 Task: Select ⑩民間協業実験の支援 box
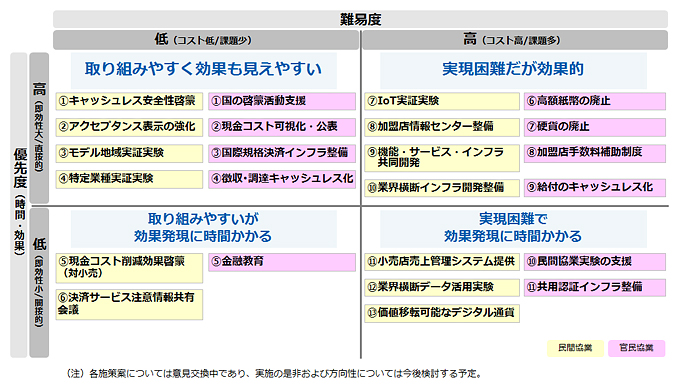[595, 262]
